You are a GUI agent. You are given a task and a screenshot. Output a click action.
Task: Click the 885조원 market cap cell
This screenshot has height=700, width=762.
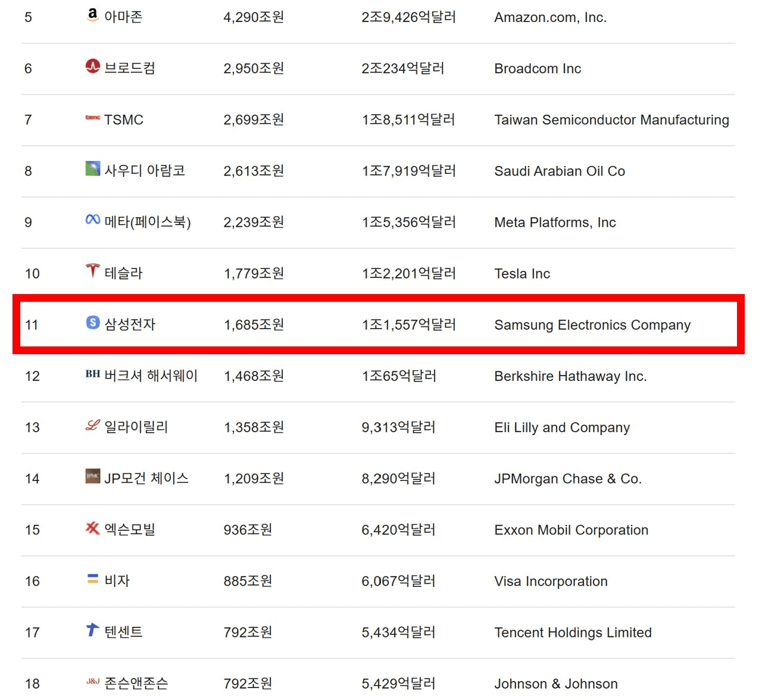[248, 580]
